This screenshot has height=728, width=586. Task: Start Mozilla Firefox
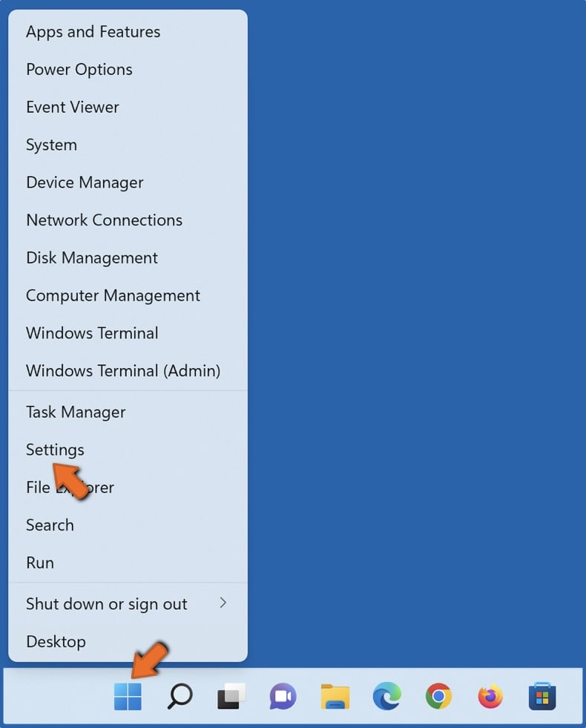(490, 696)
